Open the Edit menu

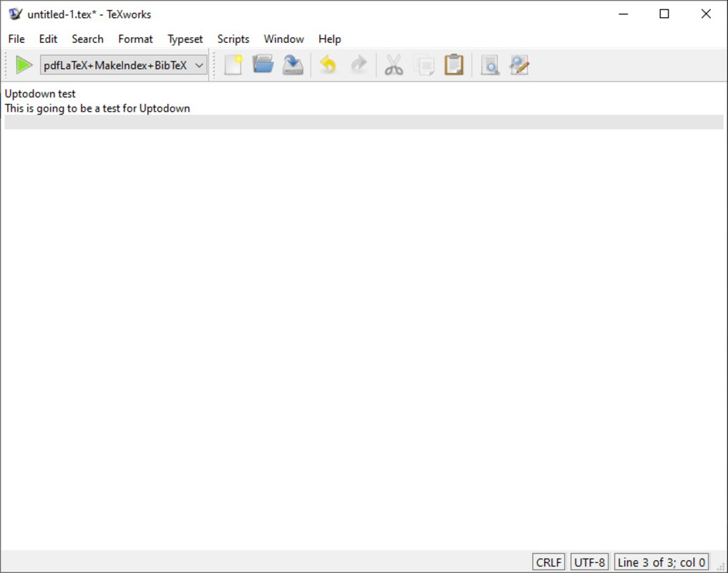tap(48, 39)
